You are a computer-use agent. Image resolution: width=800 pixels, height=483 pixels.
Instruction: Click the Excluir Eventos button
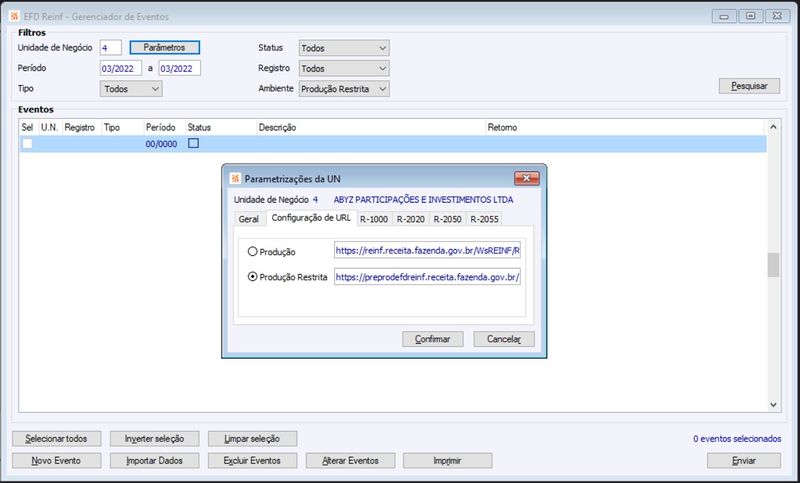pos(253,461)
